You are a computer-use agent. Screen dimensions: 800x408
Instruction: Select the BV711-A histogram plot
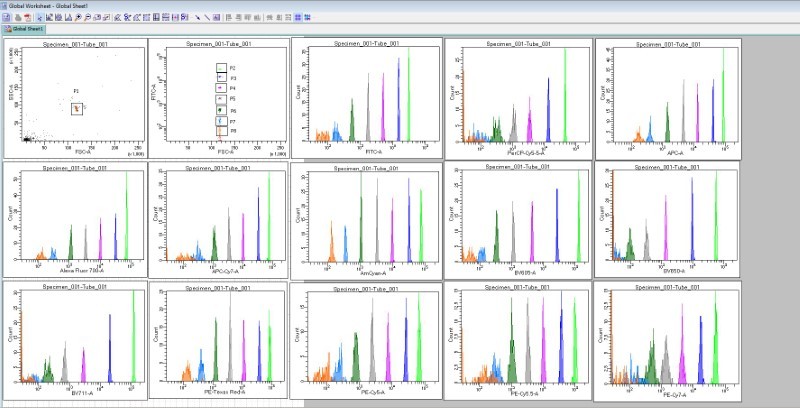[x=75, y=340]
